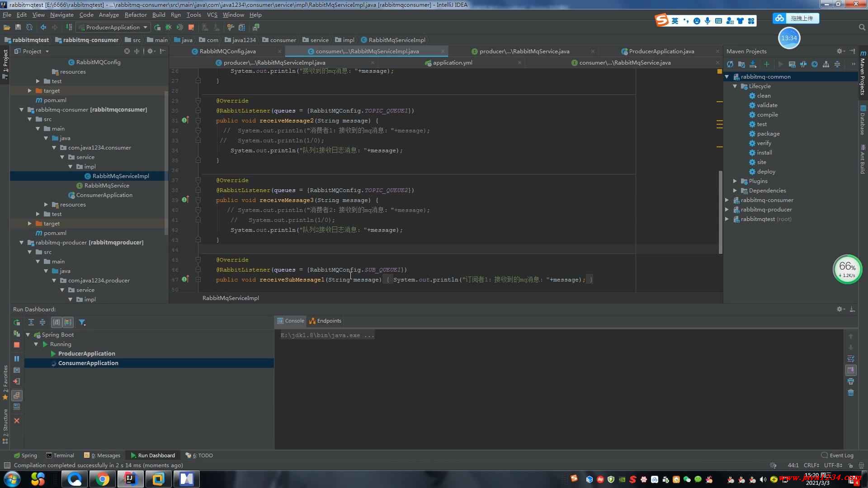Switch to application.yml editor tab
This screenshot has width=868, height=488.
pyautogui.click(x=453, y=63)
